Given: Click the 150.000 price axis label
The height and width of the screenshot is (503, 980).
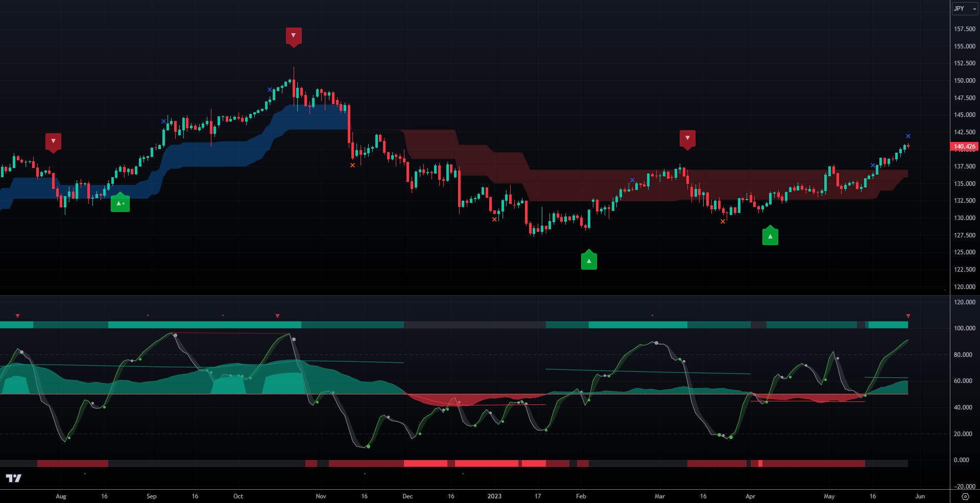Looking at the screenshot, I should [x=964, y=81].
